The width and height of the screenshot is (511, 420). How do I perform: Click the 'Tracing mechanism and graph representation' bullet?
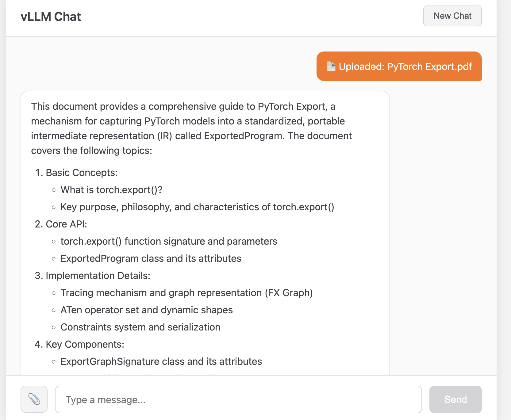(x=186, y=293)
